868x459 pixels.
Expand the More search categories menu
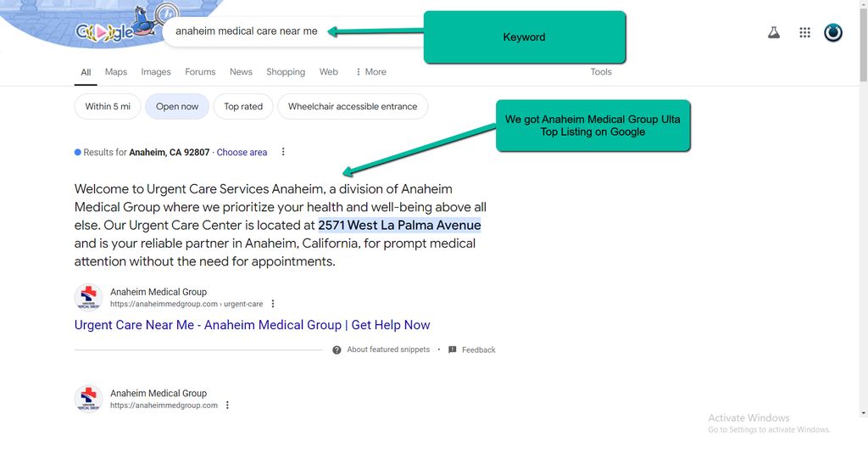[x=370, y=72]
